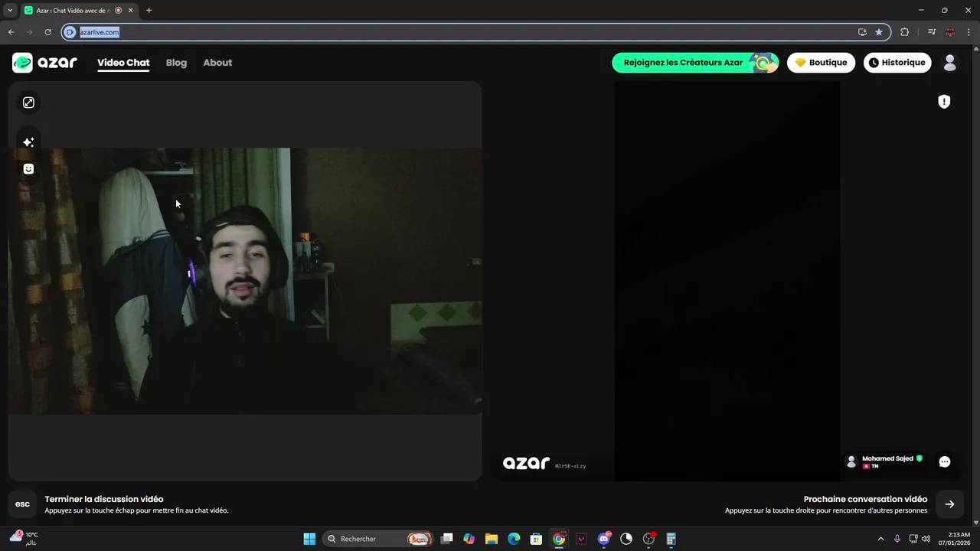Click the Azar logo
The height and width of the screenshot is (551, 980).
click(x=44, y=63)
